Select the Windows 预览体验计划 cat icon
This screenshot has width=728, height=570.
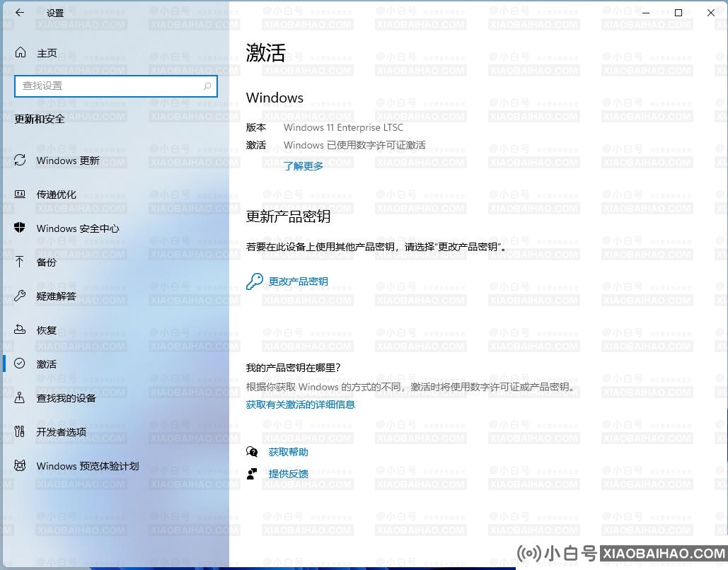20,465
